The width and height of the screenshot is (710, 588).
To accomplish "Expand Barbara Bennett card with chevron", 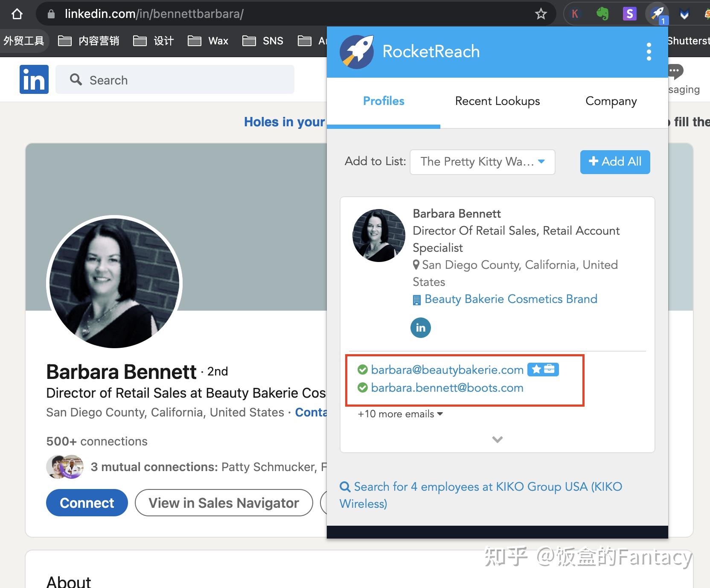I will pyautogui.click(x=498, y=439).
